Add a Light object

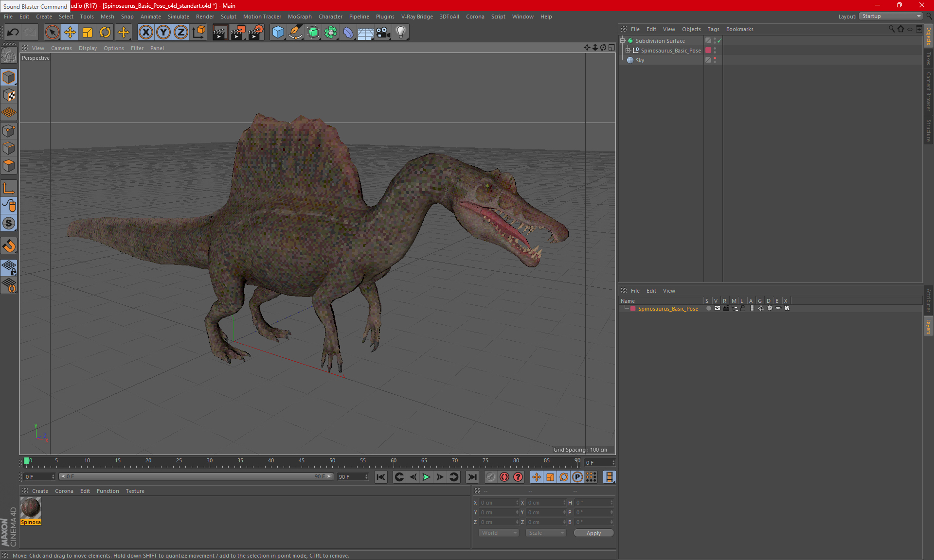[x=401, y=33]
